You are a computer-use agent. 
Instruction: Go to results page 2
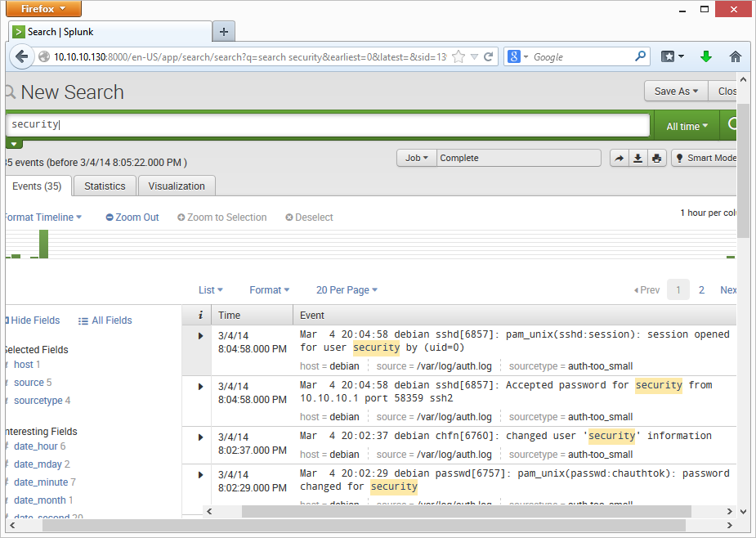click(x=701, y=290)
